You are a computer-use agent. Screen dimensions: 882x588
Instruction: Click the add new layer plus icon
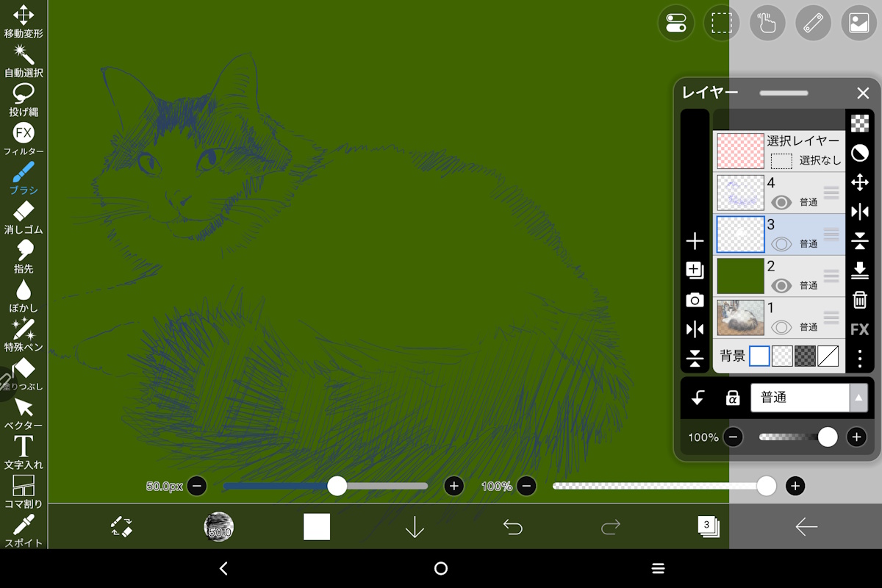[695, 241]
